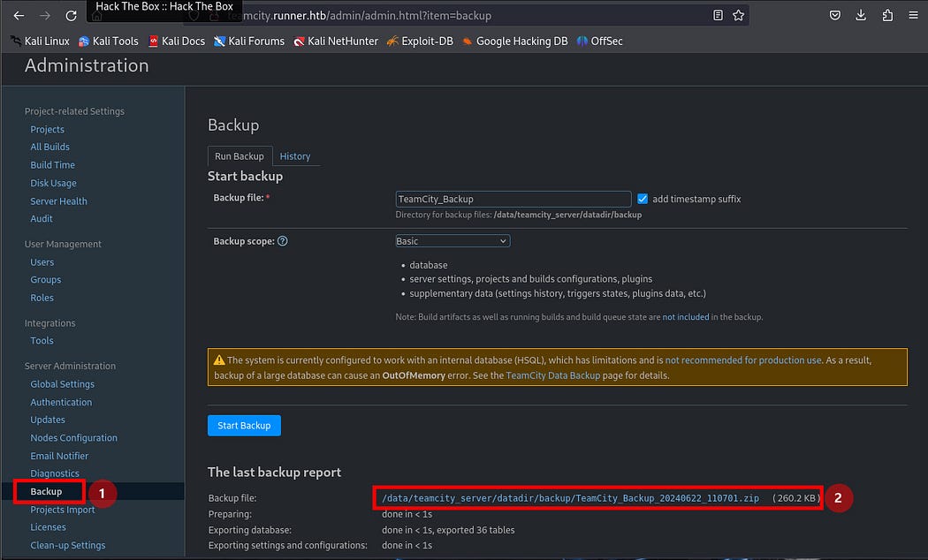
Task: Open reader view icon in address bar
Action: pyautogui.click(x=718, y=15)
